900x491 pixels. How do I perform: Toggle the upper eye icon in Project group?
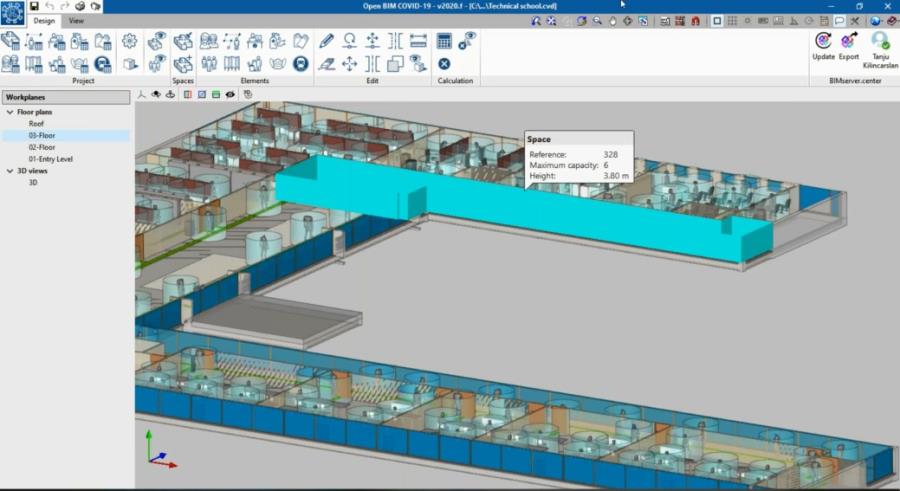(157, 41)
